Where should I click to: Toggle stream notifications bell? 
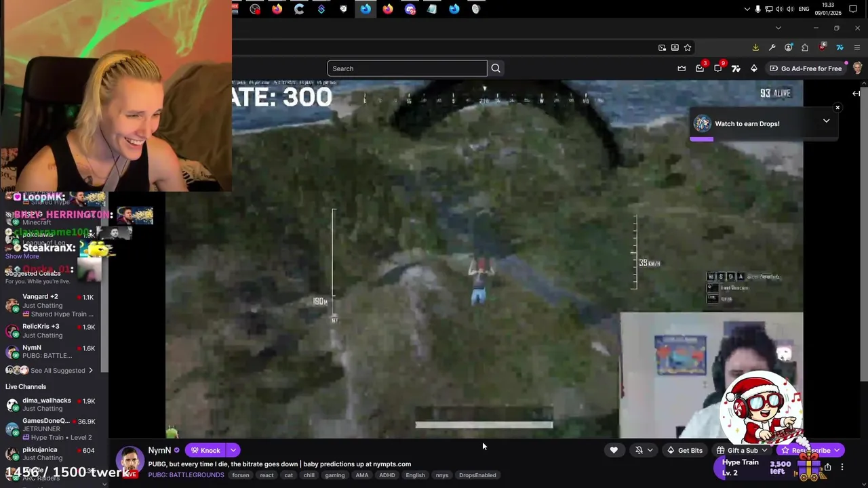[644, 450]
